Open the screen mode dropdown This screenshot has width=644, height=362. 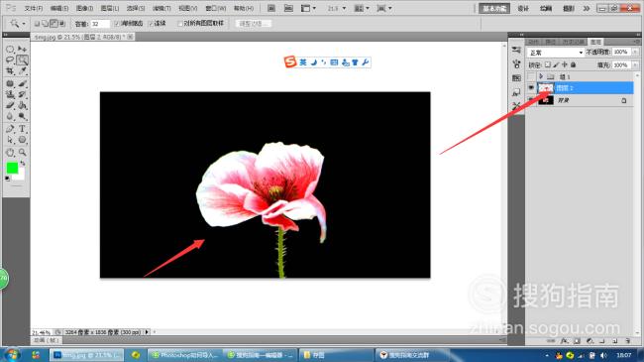click(384, 8)
